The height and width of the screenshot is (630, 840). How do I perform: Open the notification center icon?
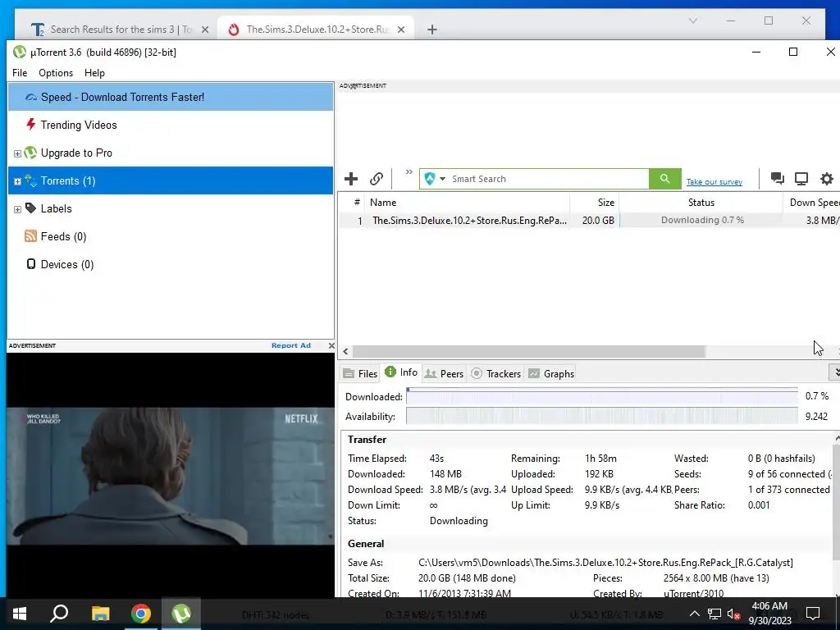(x=813, y=614)
